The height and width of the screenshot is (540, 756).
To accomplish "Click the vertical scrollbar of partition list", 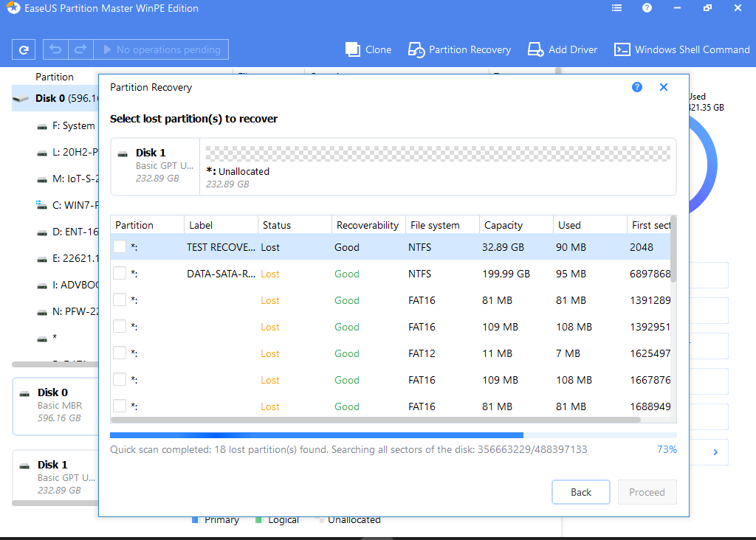I will tap(673, 249).
